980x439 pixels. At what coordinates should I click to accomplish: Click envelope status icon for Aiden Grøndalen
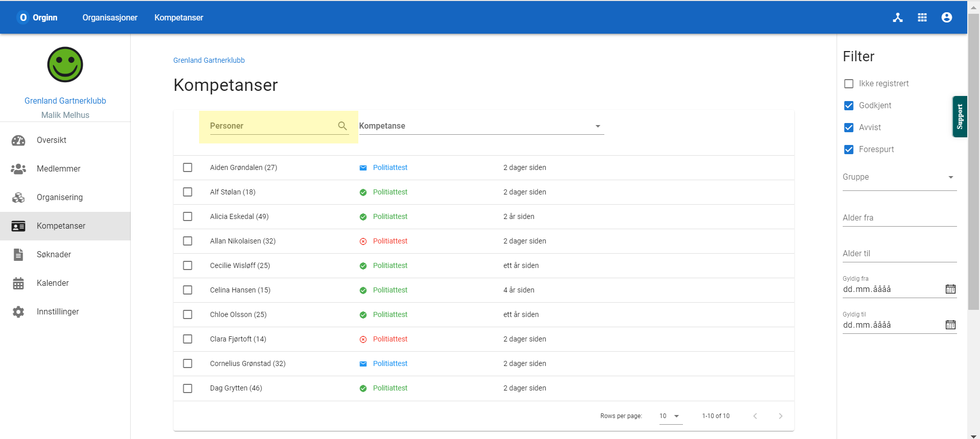pos(363,168)
